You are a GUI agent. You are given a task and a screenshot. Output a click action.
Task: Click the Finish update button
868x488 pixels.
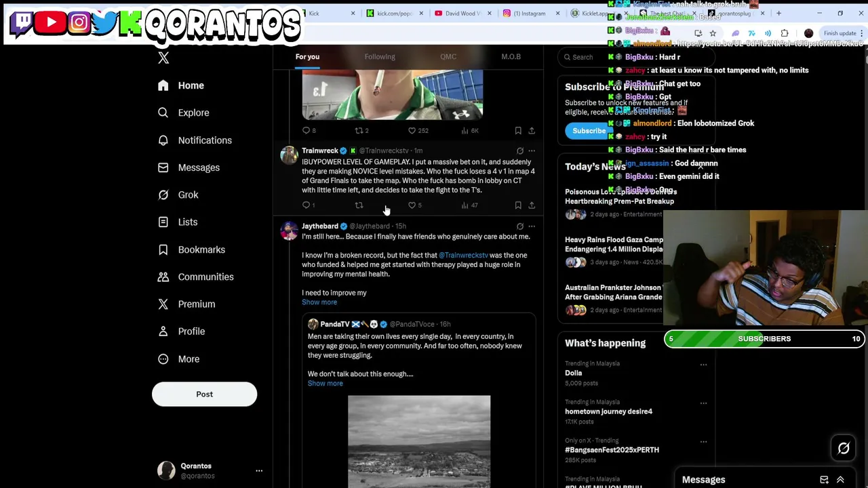[x=840, y=33]
